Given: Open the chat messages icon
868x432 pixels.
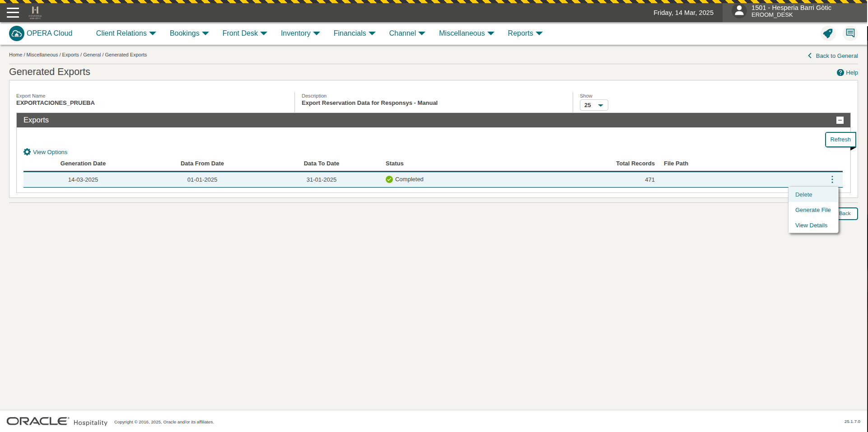Looking at the screenshot, I should click(x=850, y=33).
